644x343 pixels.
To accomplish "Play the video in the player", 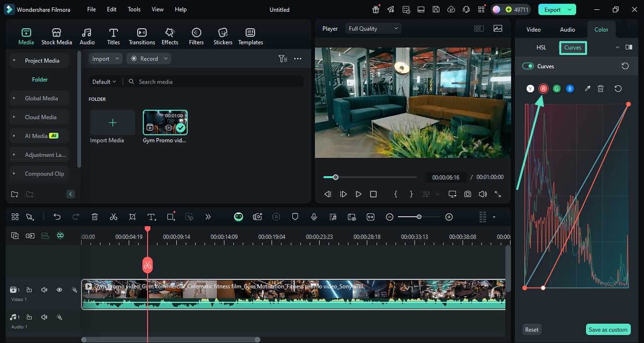I will pyautogui.click(x=358, y=194).
